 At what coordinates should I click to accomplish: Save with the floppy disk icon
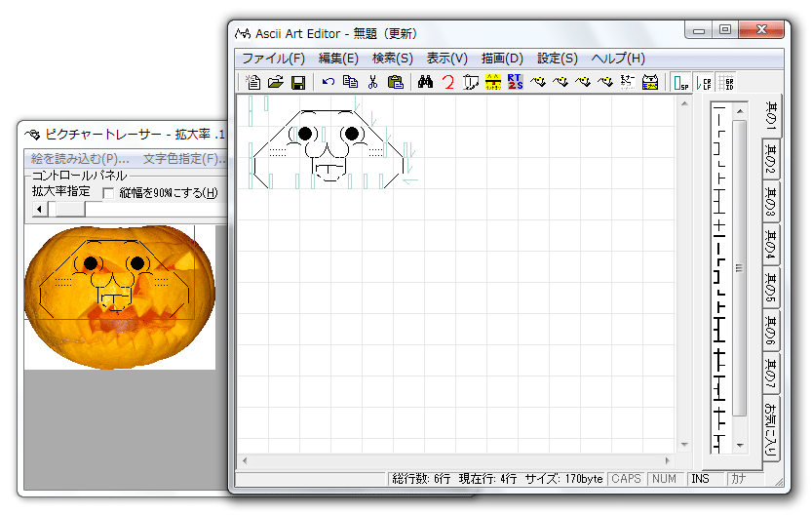[x=298, y=82]
